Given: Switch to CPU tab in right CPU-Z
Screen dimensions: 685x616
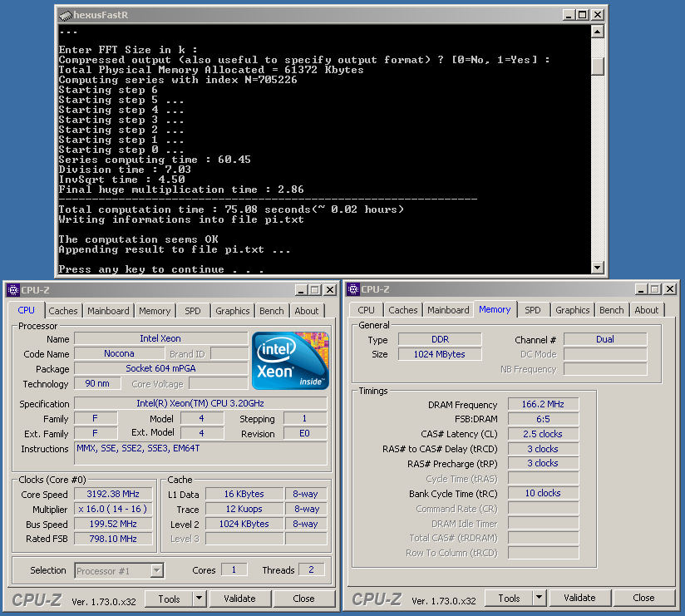Looking at the screenshot, I should point(366,310).
